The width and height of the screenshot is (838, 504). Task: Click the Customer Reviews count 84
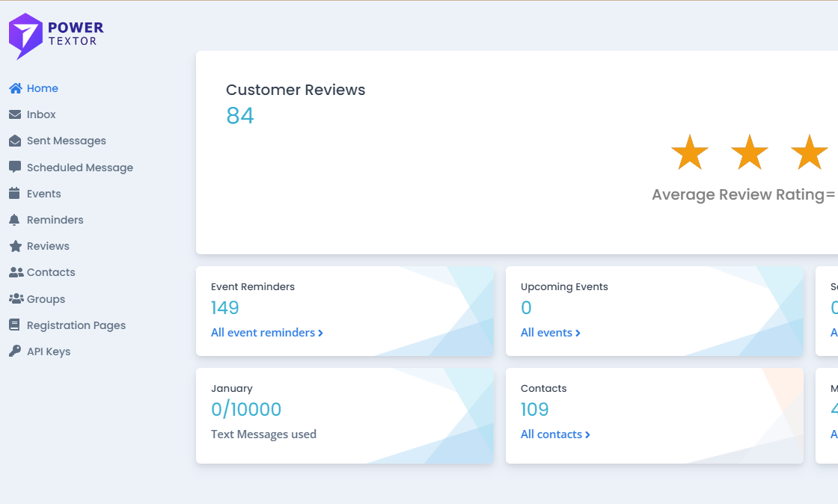pyautogui.click(x=240, y=116)
